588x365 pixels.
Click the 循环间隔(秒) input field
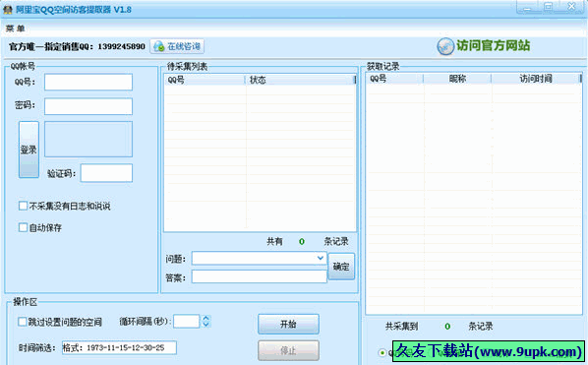(x=187, y=321)
